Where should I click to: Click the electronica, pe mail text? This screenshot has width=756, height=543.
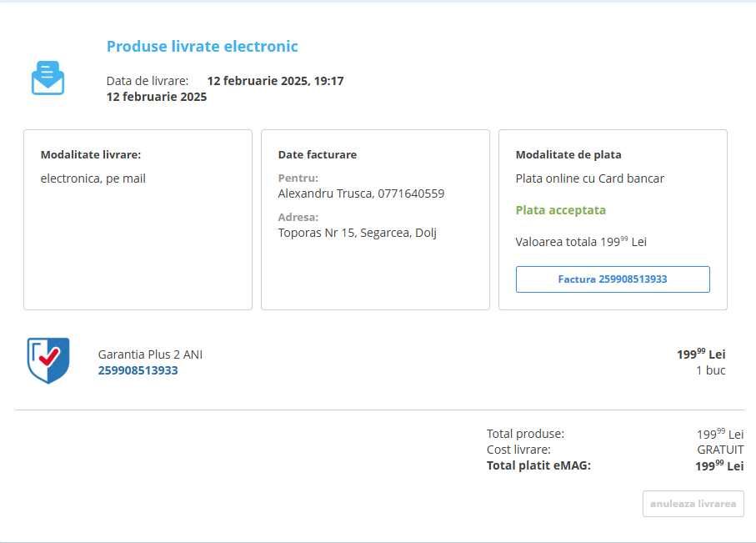[x=93, y=178]
